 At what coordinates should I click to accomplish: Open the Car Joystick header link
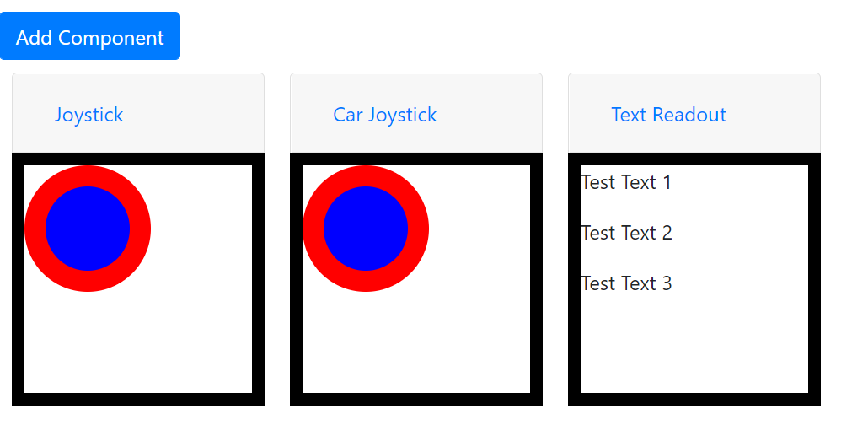click(384, 115)
